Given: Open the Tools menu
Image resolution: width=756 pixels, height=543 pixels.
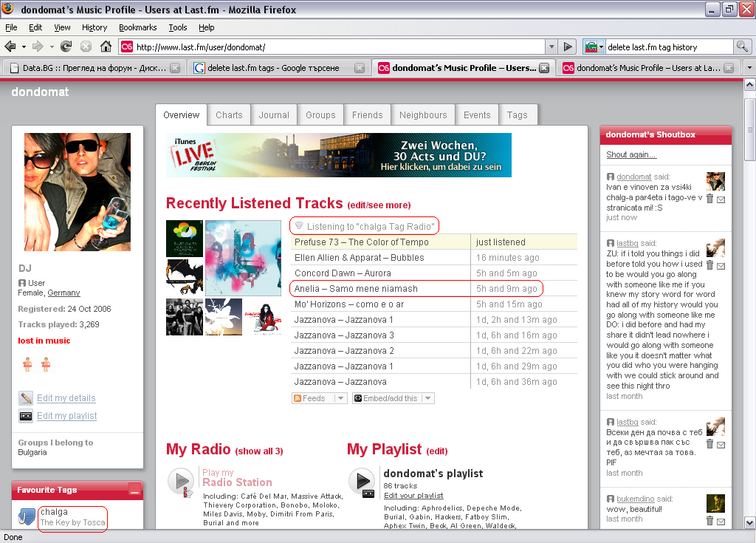Looking at the screenshot, I should 177,27.
